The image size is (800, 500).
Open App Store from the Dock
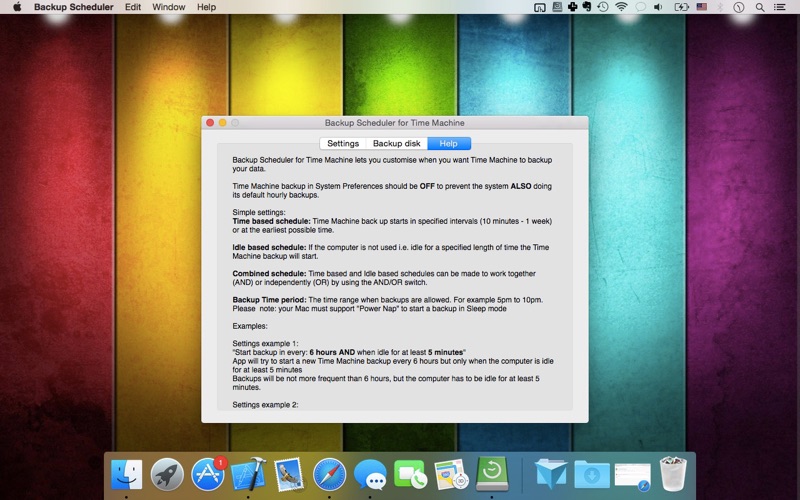pos(208,474)
